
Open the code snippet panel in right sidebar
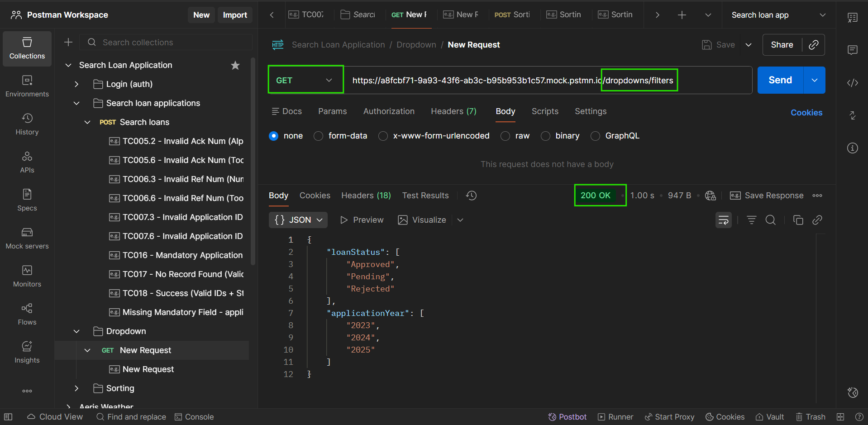point(853,83)
